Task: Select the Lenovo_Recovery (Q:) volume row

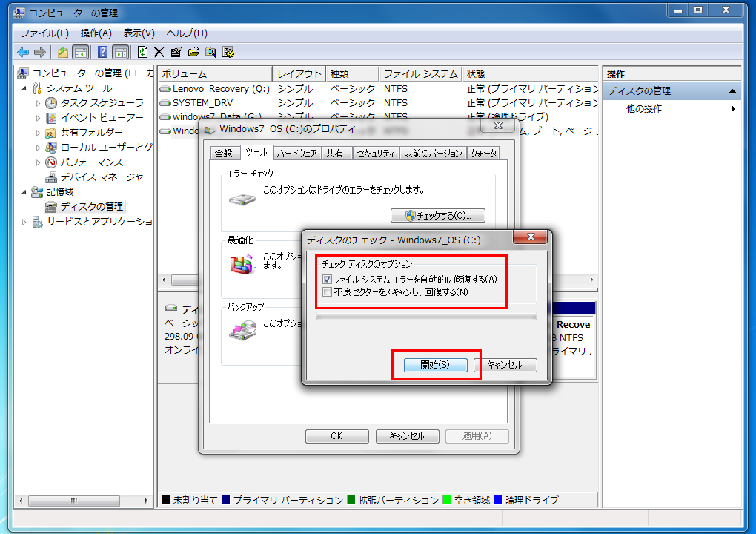Action: point(221,89)
